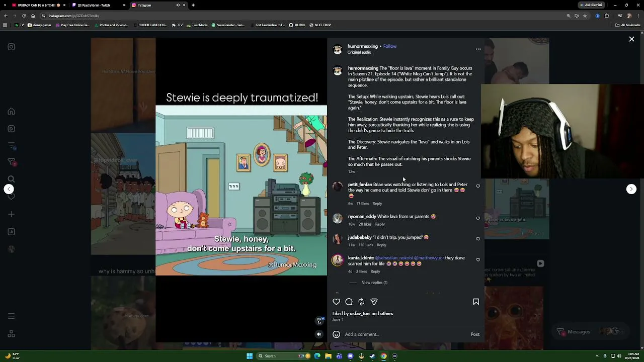Screen dimensions: 644x362
Task: Reply to nyoman_eddy's comment
Action: [380, 224]
